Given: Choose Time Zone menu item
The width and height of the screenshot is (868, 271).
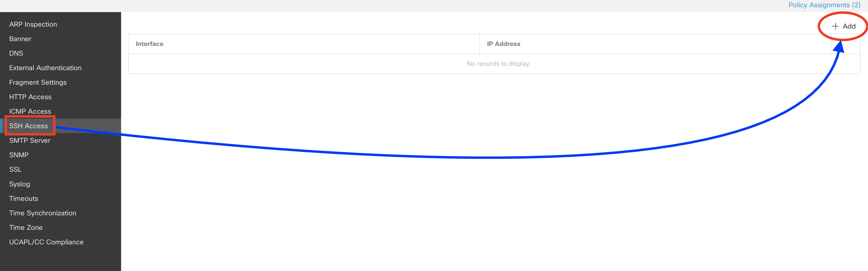Looking at the screenshot, I should point(26,227).
